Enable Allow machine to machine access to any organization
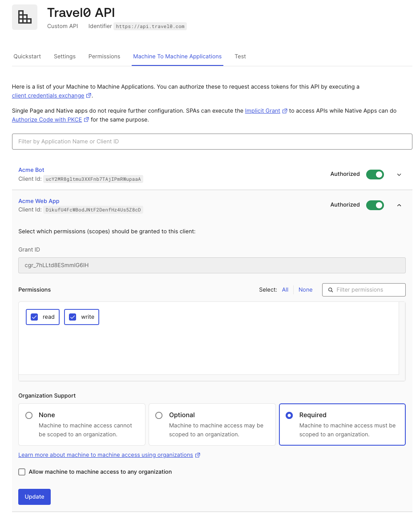Screen dimensions: 420x516 point(22,472)
